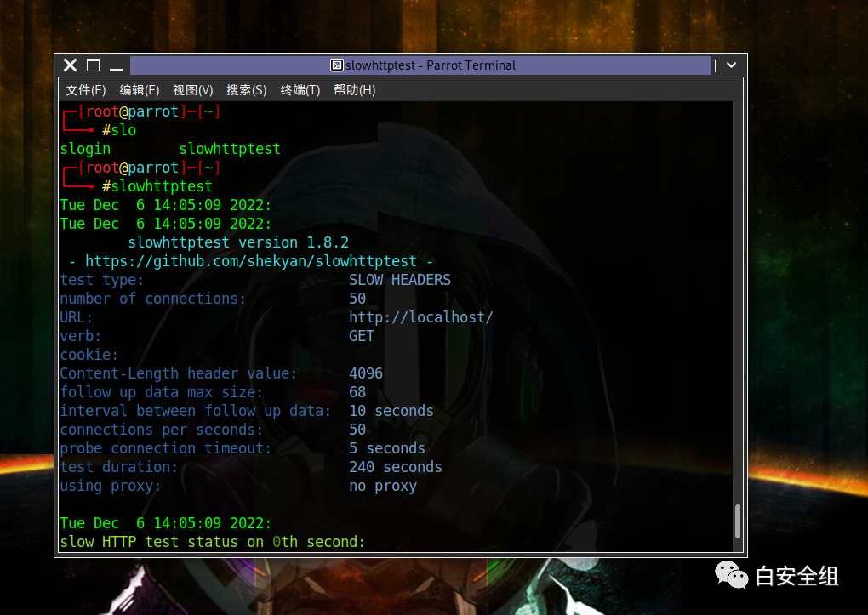The height and width of the screenshot is (615, 868).
Task: Click the 'GET' verb value
Action: (362, 336)
